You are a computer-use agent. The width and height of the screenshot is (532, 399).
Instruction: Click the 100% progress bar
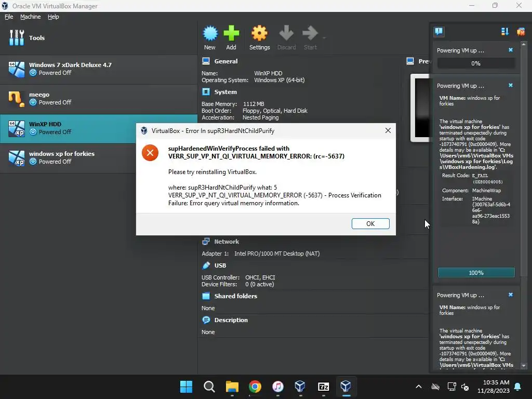coord(476,273)
